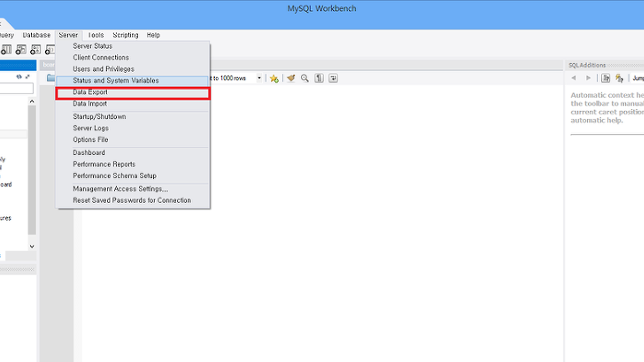
Task: Click the manual context help lightning icon
Action: pos(619,78)
